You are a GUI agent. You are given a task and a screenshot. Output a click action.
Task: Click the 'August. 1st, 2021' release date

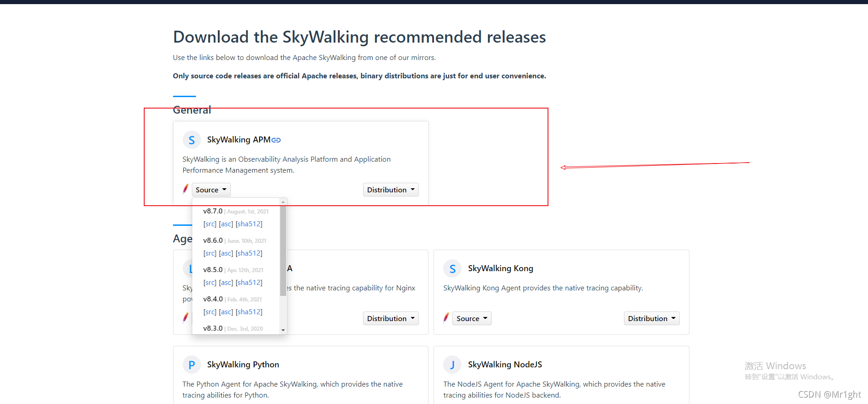tap(248, 212)
